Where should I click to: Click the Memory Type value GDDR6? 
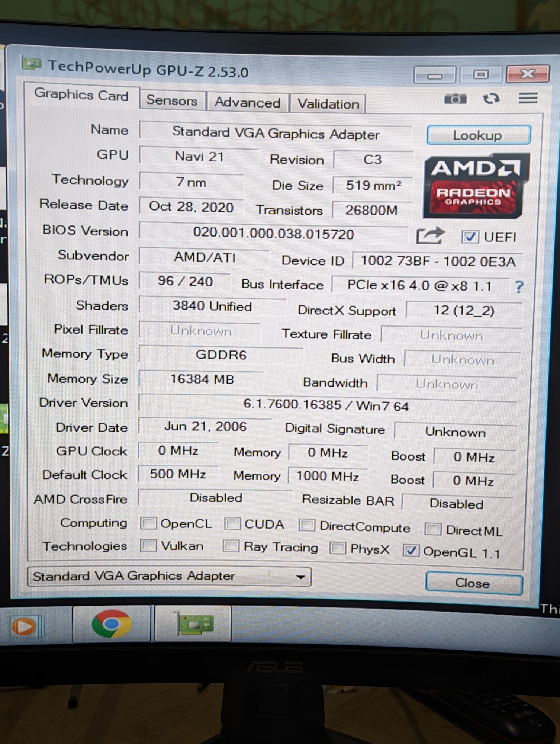(x=221, y=355)
